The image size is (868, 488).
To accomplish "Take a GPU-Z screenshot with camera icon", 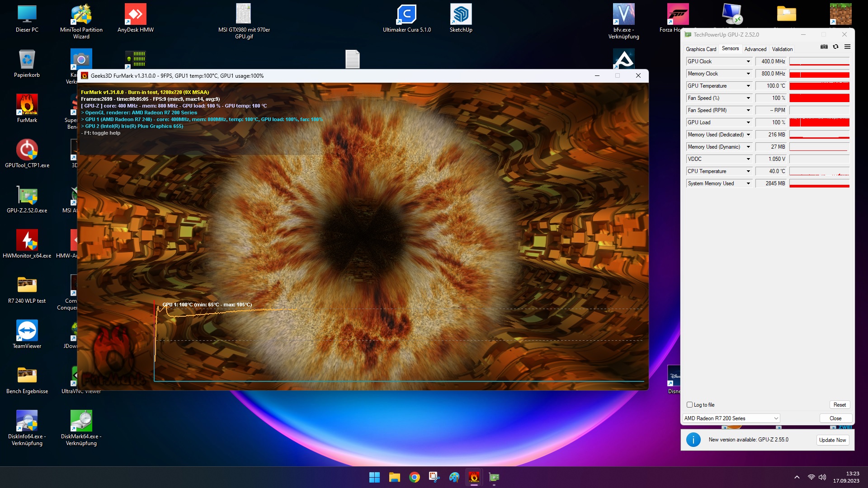I will point(824,47).
